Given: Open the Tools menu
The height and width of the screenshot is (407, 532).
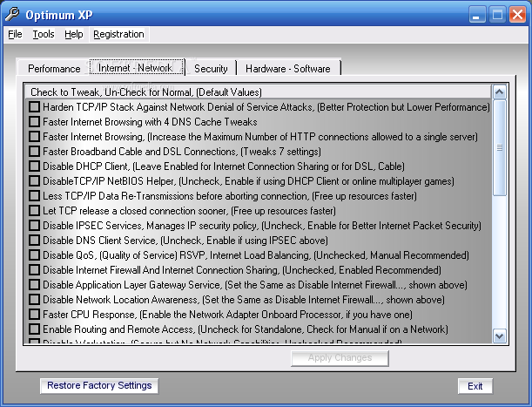Looking at the screenshot, I should point(44,34).
